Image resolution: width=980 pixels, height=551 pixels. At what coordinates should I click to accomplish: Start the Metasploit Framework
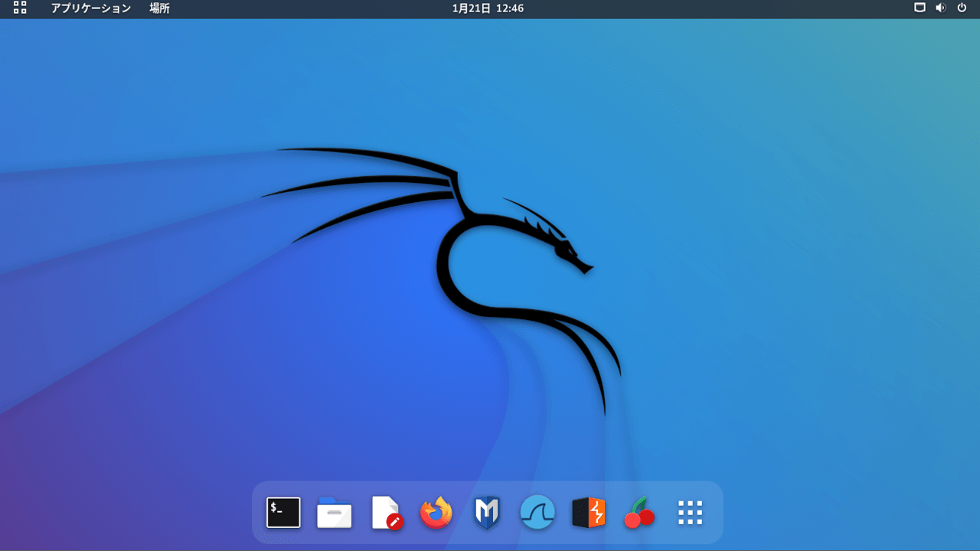pos(486,513)
